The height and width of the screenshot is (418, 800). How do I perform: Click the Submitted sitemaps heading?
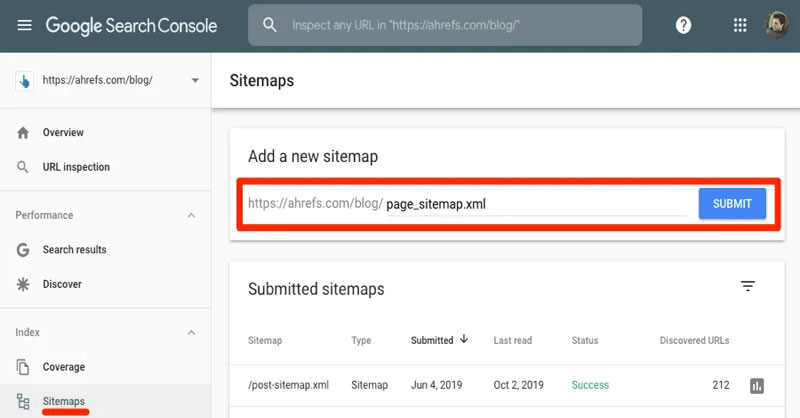[316, 289]
